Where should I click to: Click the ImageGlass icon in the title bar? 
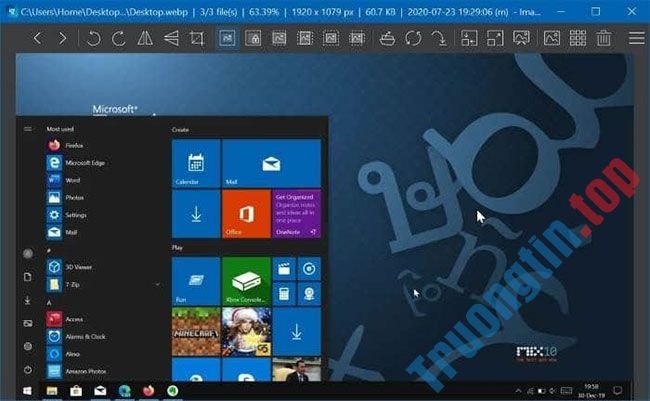[12, 12]
